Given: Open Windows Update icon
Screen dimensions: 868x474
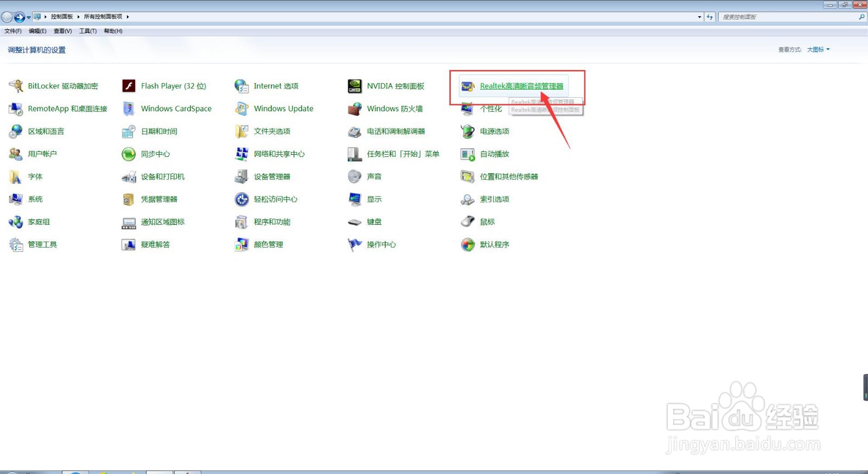Looking at the screenshot, I should click(241, 109).
